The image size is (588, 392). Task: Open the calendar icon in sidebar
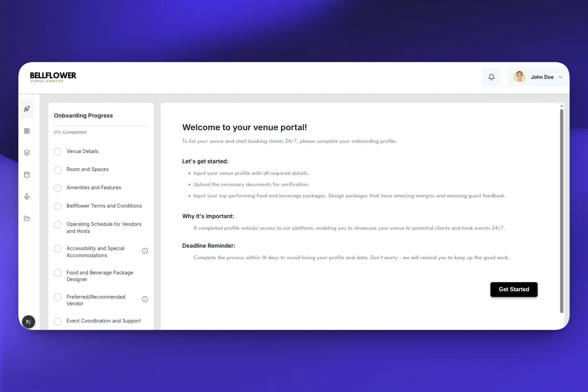coord(27,175)
